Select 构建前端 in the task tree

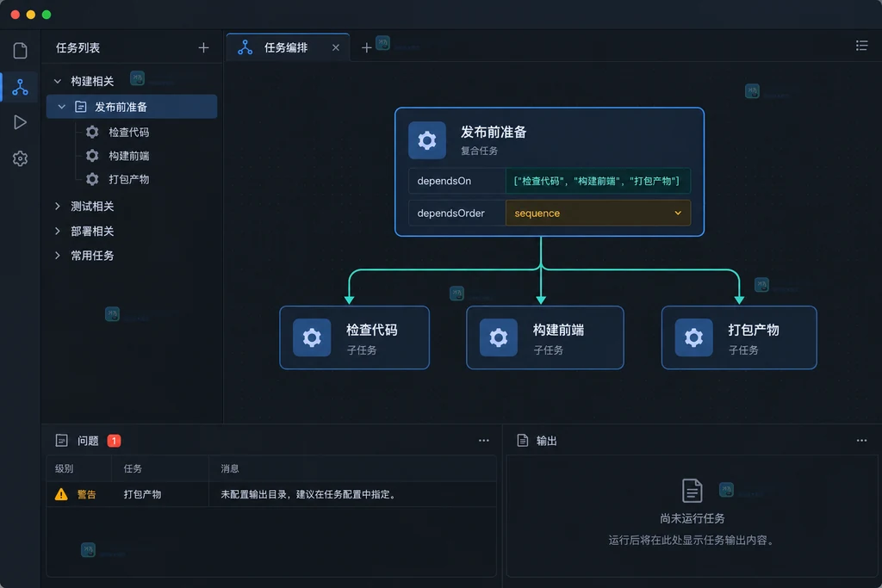click(x=129, y=156)
